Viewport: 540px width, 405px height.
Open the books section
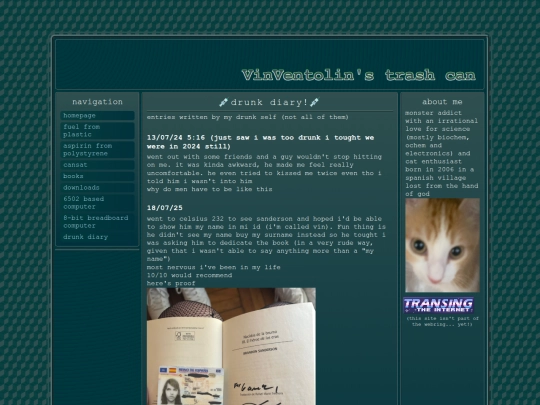coord(97,176)
